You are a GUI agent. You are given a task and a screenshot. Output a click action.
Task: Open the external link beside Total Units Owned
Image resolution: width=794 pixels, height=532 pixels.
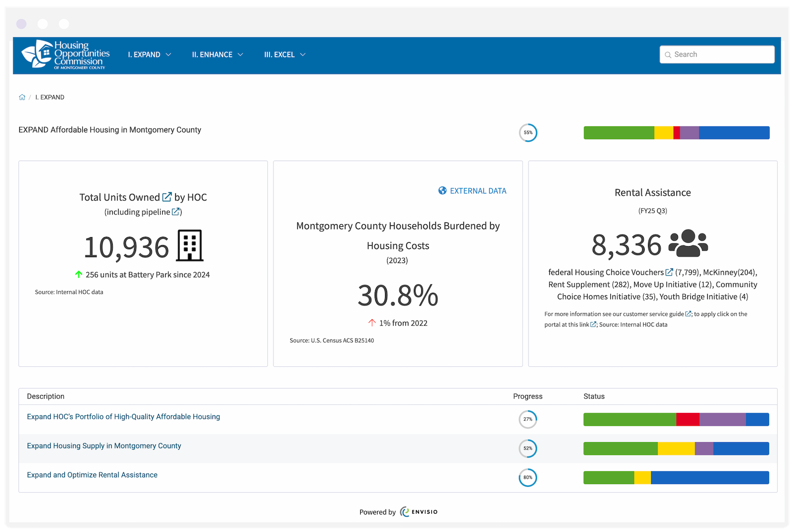tap(166, 196)
